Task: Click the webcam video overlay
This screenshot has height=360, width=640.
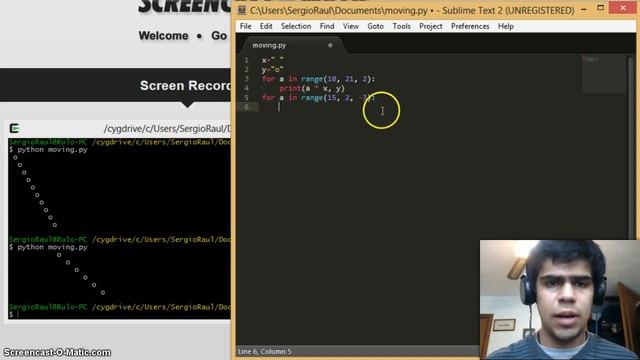Action: [x=560, y=300]
